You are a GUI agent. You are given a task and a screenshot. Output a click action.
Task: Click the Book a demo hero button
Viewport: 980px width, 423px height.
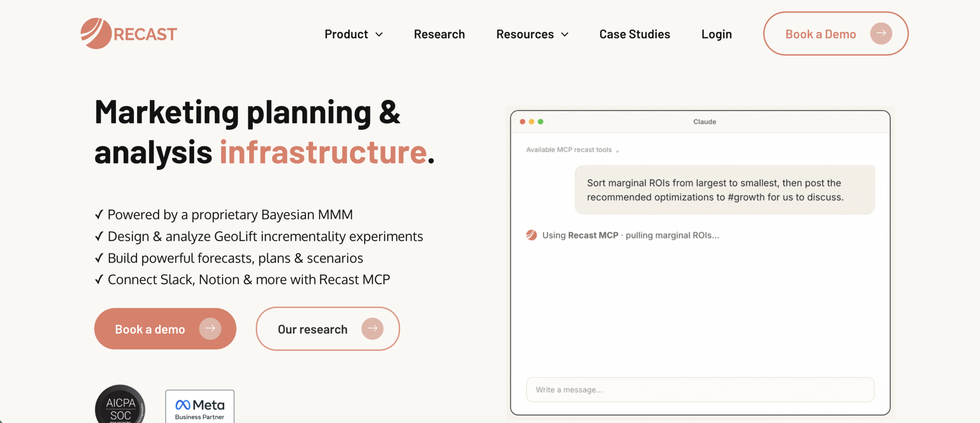pyautogui.click(x=165, y=328)
